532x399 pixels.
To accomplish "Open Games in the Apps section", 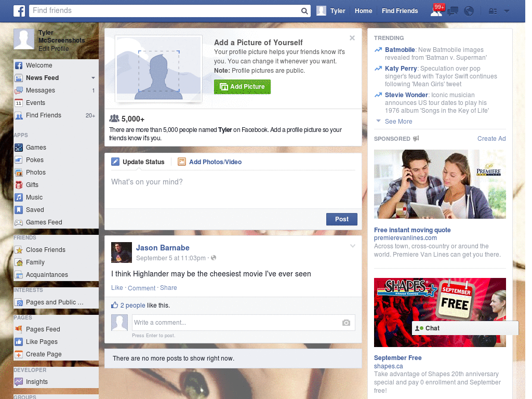I will click(x=56, y=147).
